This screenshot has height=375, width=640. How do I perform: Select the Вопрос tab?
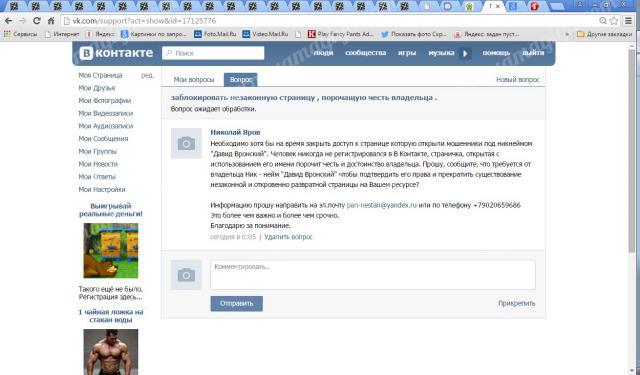(x=240, y=80)
